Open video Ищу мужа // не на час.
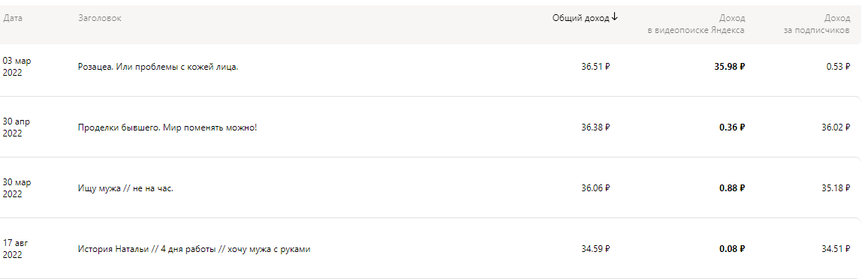The width and height of the screenshot is (868, 279). (x=125, y=188)
